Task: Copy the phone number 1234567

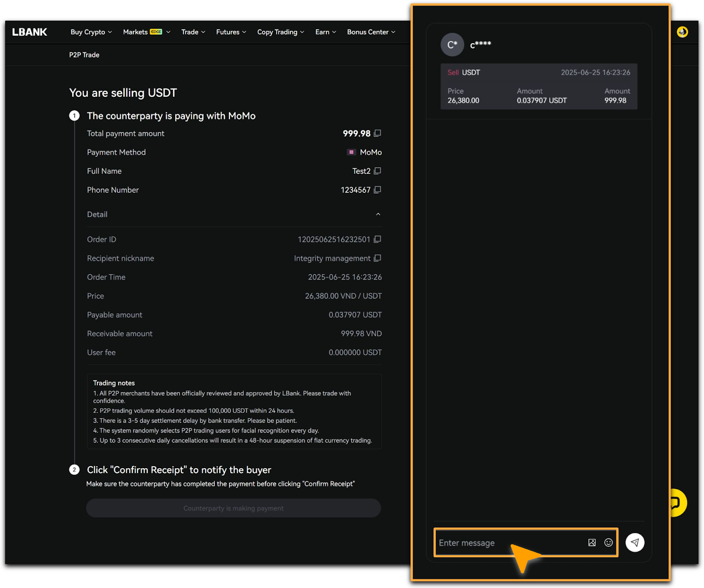Action: [377, 190]
